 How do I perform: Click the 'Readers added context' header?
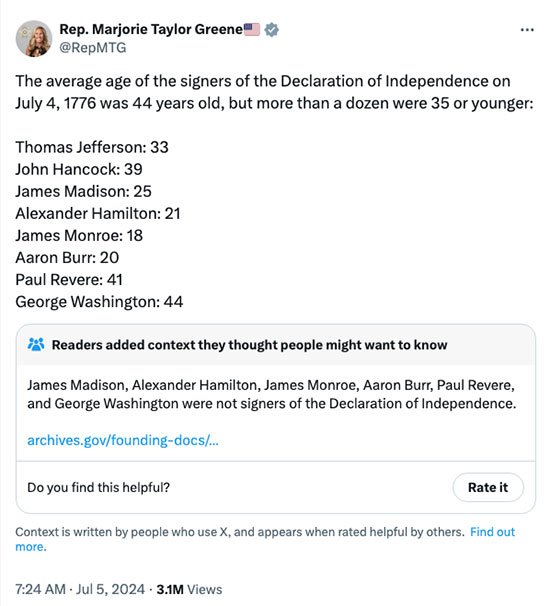(250, 345)
